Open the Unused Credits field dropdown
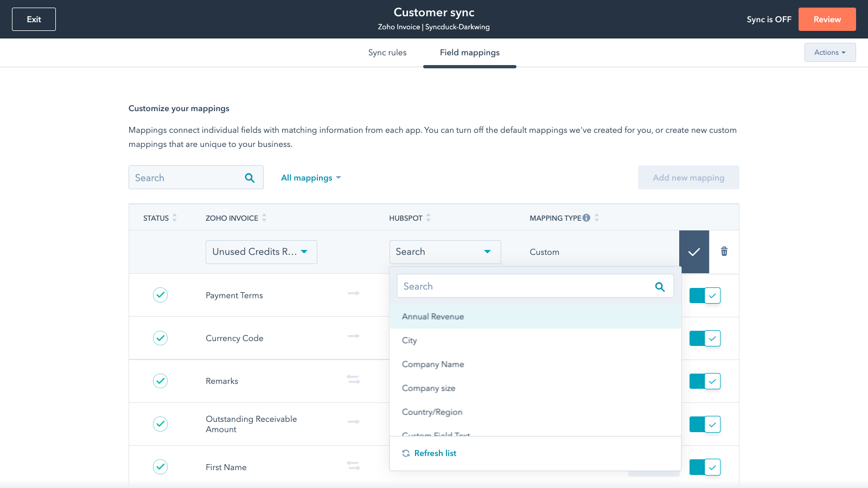The height and width of the screenshot is (488, 868). 261,252
